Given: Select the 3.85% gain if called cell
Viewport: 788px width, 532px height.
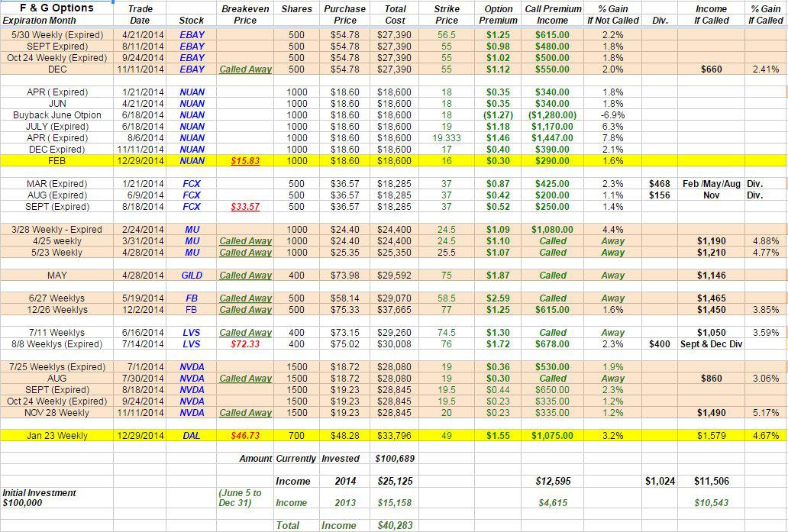Looking at the screenshot, I should pos(766,310).
